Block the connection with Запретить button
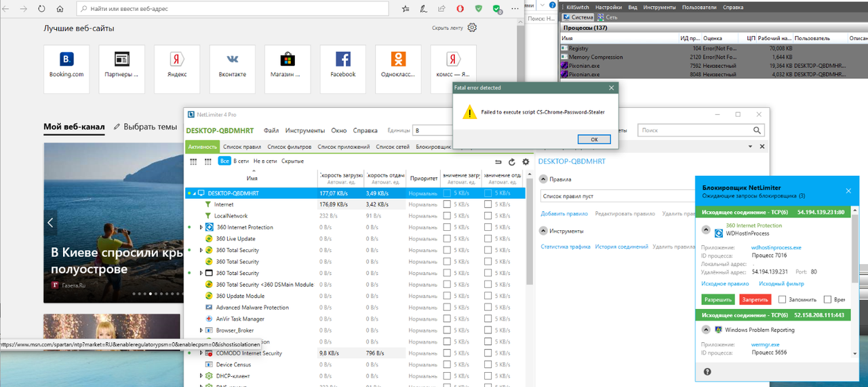This screenshot has height=387, width=868. [755, 299]
